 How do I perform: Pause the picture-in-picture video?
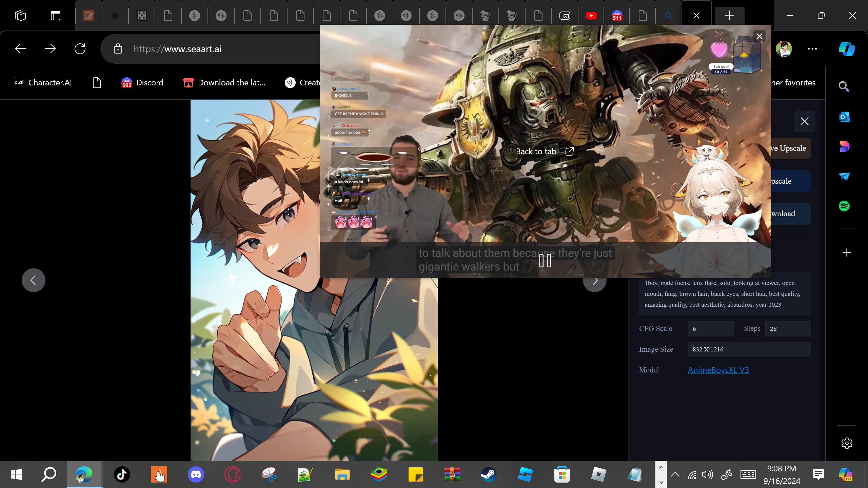pyautogui.click(x=545, y=261)
